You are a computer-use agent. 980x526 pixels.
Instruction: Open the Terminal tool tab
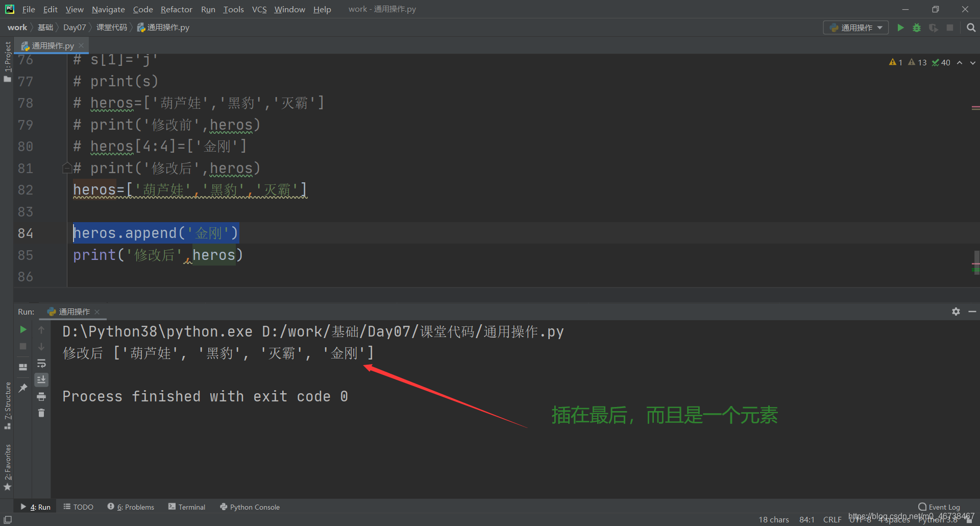point(187,507)
